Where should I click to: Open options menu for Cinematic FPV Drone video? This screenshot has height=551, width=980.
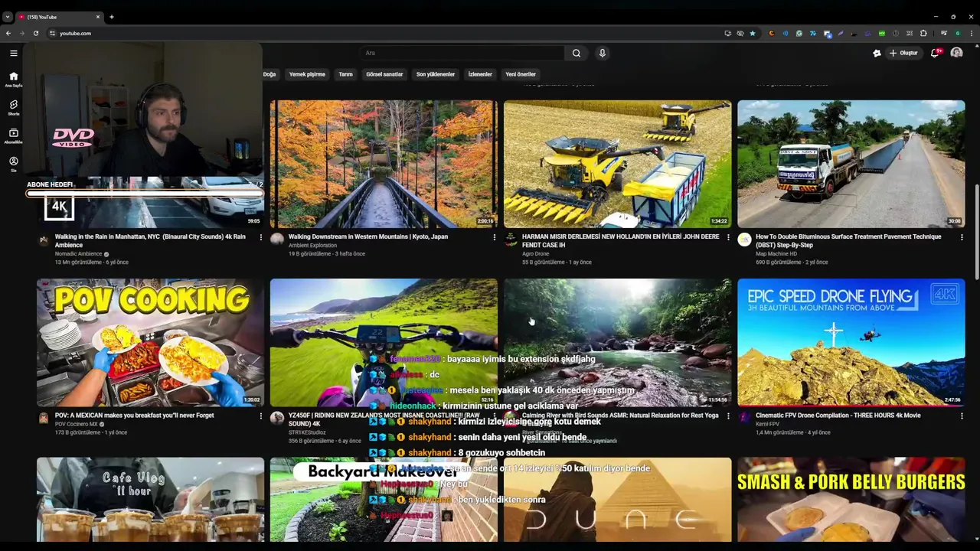point(962,416)
